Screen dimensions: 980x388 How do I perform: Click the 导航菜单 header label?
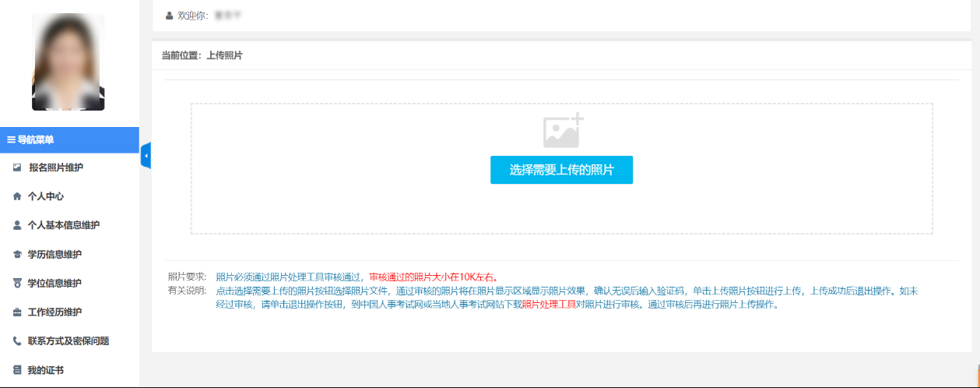click(x=36, y=140)
